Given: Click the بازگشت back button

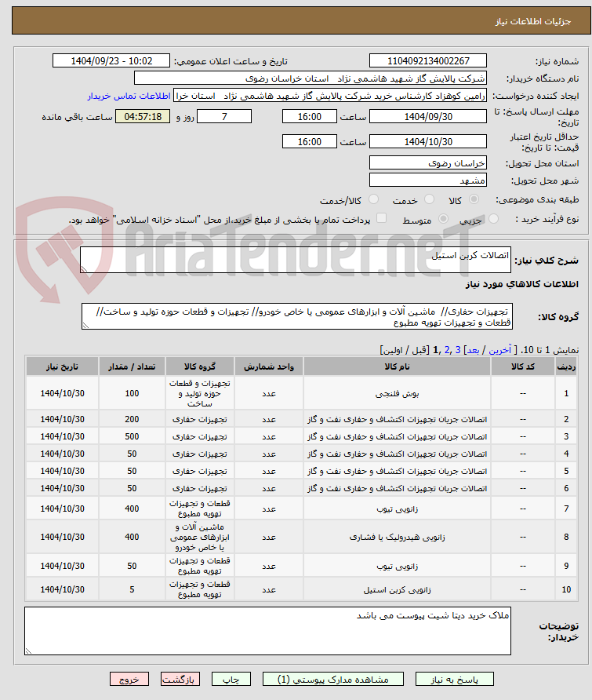Looking at the screenshot, I should 180,679.
